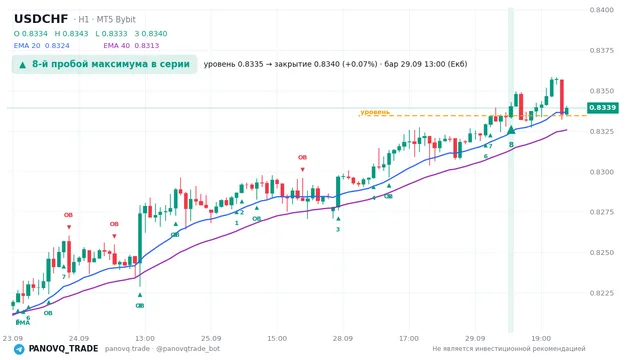Click the 13:00 time axis label

click(145, 338)
